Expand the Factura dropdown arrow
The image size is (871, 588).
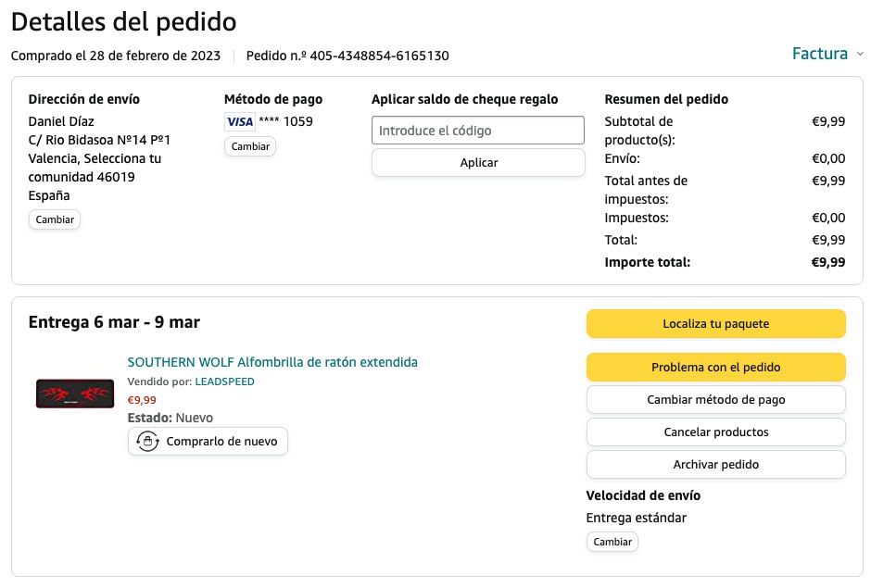click(860, 54)
